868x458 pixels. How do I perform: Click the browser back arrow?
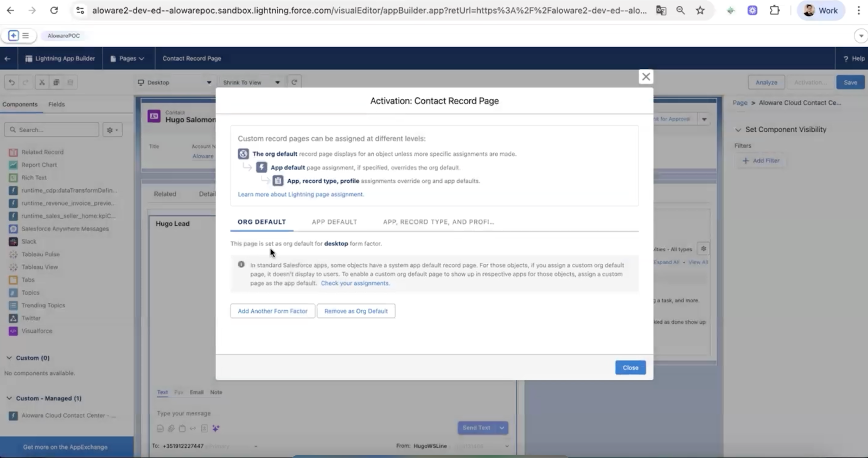[x=10, y=10]
